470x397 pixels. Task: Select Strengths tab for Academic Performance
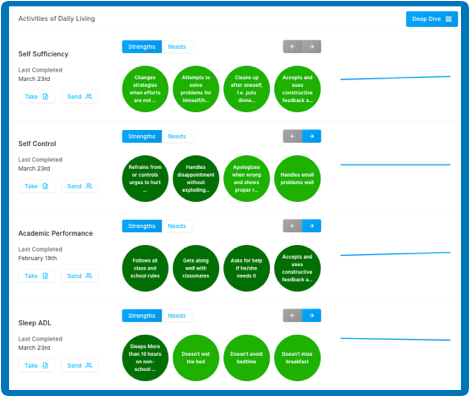(142, 226)
